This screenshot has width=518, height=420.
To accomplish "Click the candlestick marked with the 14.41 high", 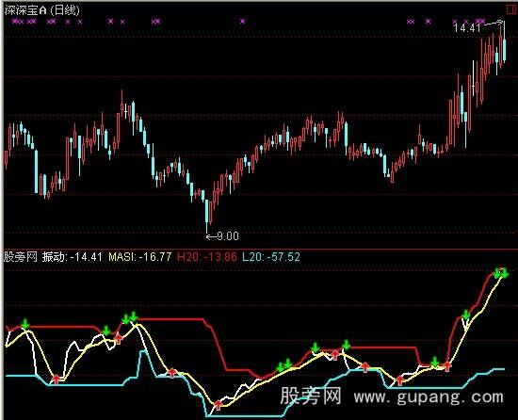I will [504, 43].
